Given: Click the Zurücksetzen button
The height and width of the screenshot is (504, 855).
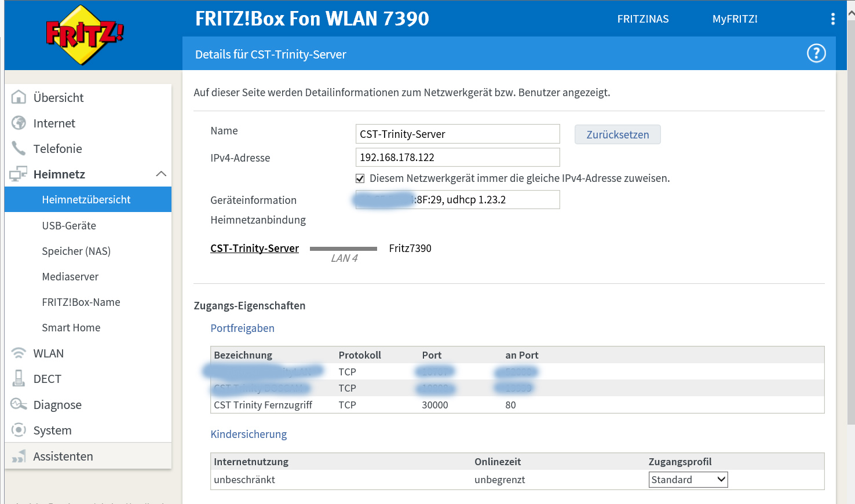Looking at the screenshot, I should click(617, 134).
